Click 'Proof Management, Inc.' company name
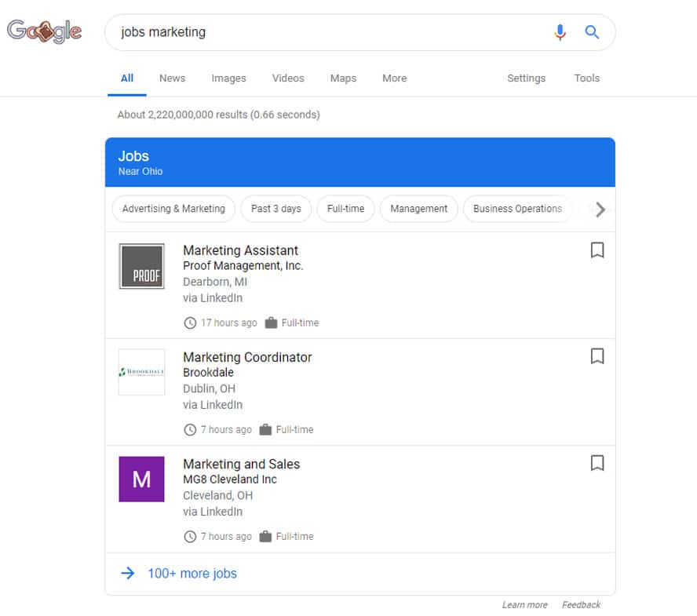This screenshot has width=697, height=616. pyautogui.click(x=243, y=266)
